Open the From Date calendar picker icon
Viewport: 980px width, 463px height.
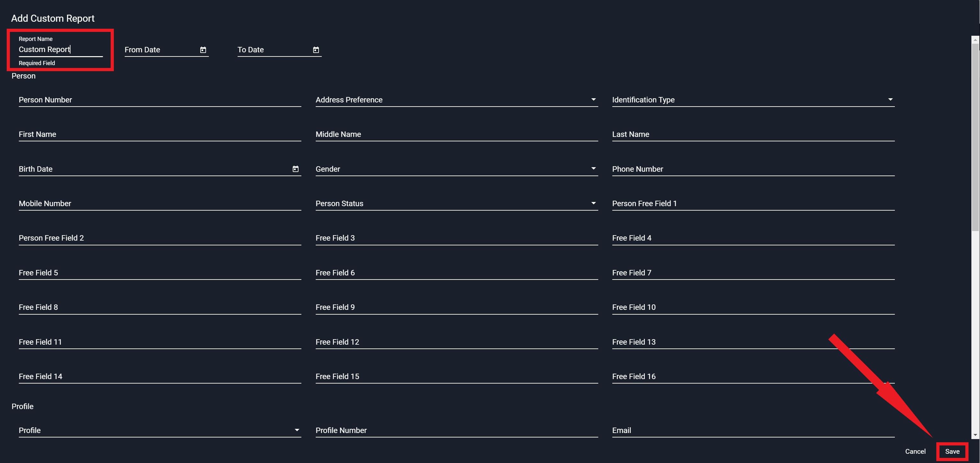click(x=203, y=50)
